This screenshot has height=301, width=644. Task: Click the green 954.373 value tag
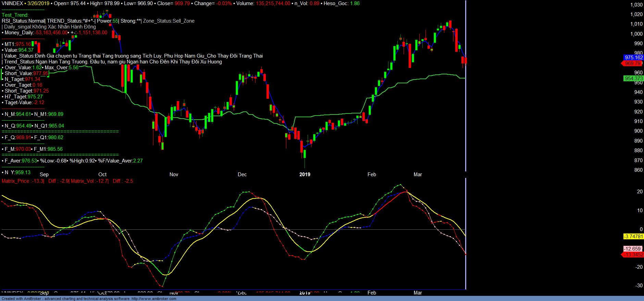coord(633,79)
